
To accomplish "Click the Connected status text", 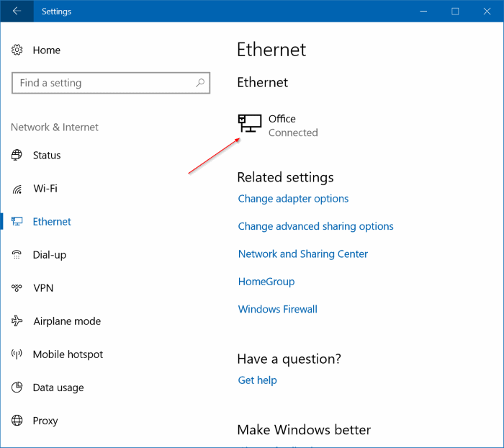I will (x=293, y=133).
